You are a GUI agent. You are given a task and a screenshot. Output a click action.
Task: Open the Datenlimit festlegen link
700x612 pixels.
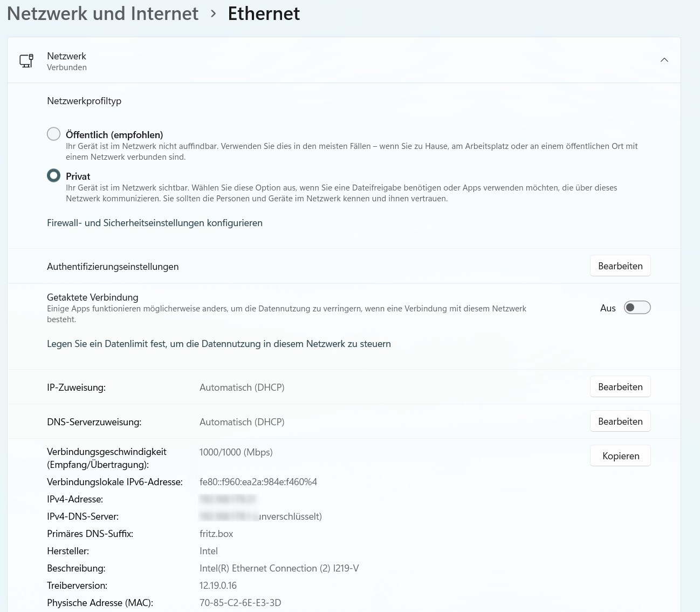[x=219, y=344]
